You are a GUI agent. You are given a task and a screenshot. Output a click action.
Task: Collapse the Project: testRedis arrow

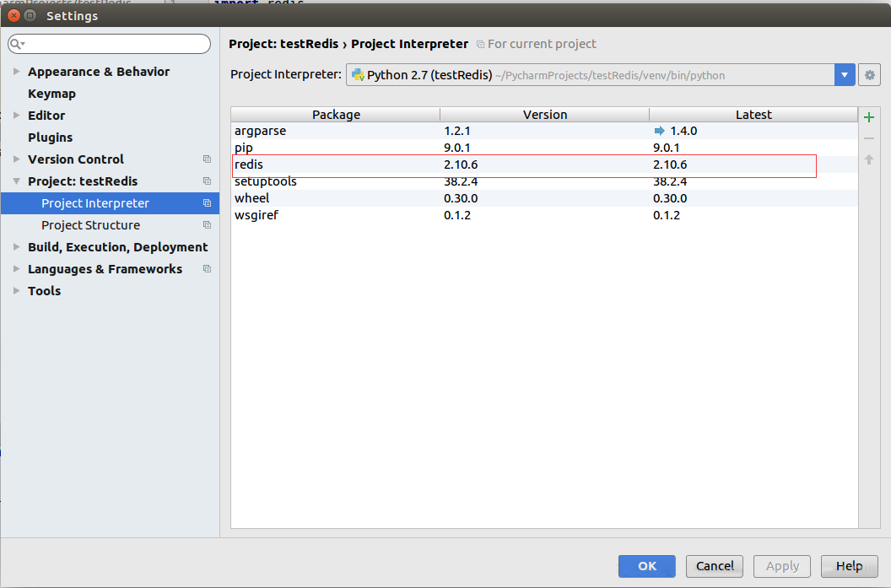click(17, 181)
